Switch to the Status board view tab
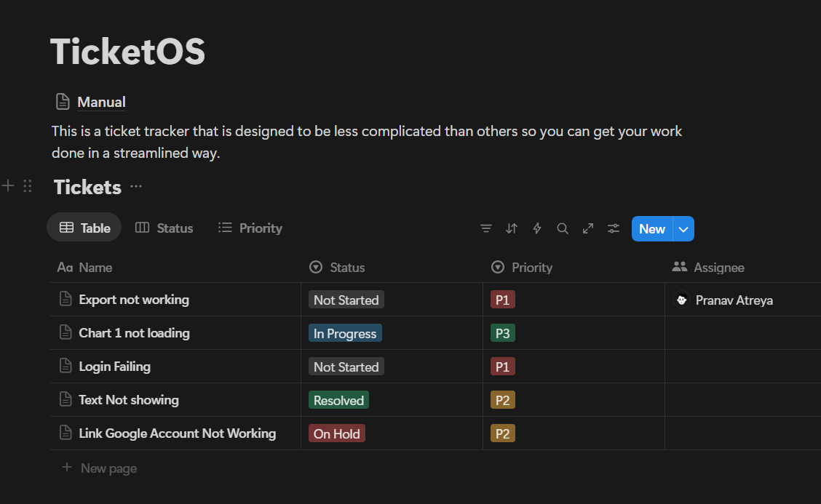This screenshot has height=504, width=821. pyautogui.click(x=164, y=228)
